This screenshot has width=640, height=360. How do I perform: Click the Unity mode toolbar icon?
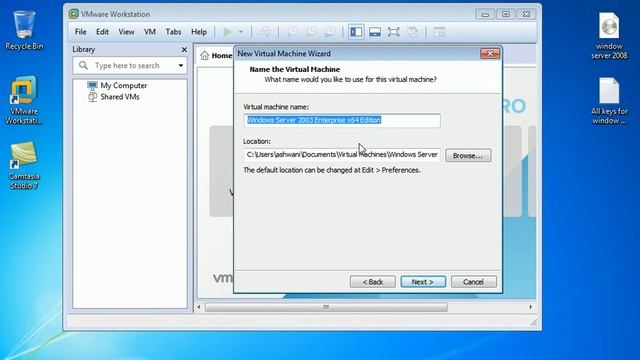413,32
